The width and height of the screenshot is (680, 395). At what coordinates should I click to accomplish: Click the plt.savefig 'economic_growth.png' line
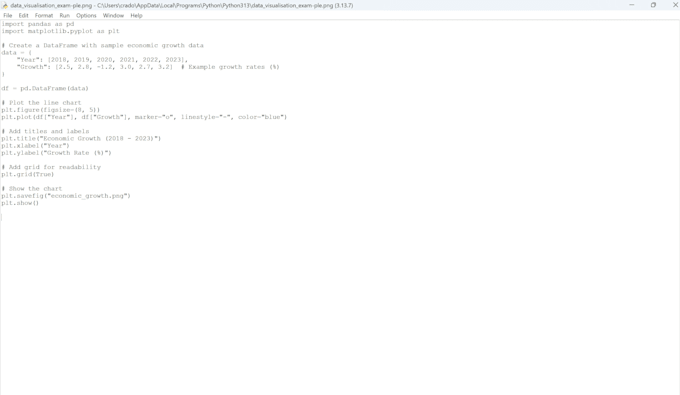(66, 196)
